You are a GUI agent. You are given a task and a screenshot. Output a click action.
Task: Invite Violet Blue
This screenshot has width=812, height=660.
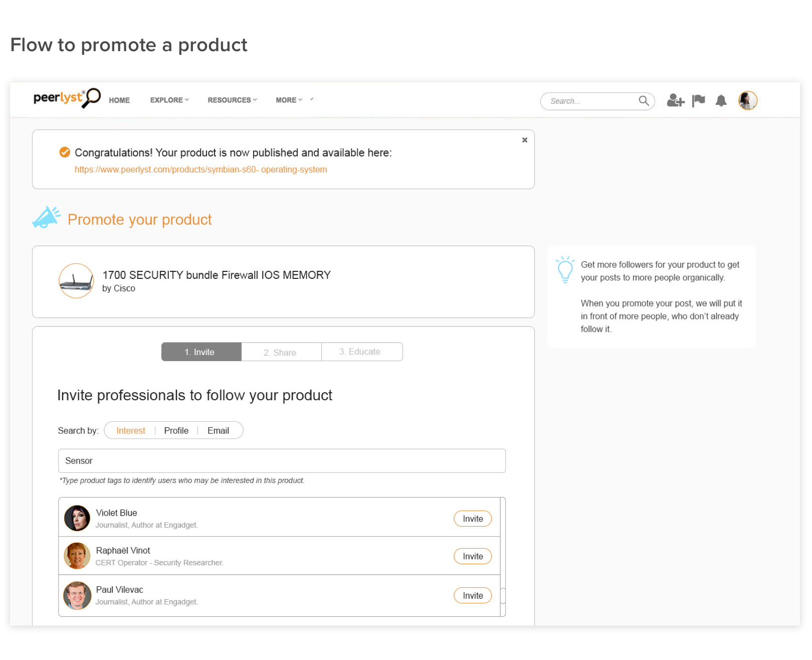473,519
